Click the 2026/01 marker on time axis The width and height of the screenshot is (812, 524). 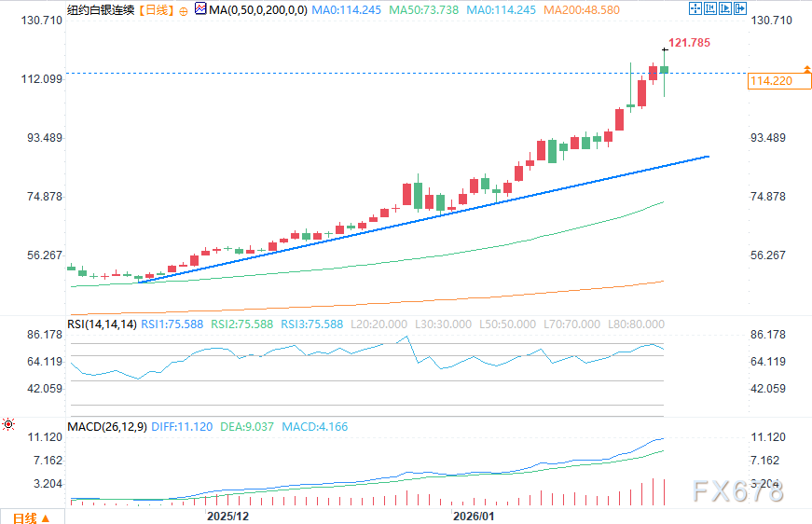(472, 515)
